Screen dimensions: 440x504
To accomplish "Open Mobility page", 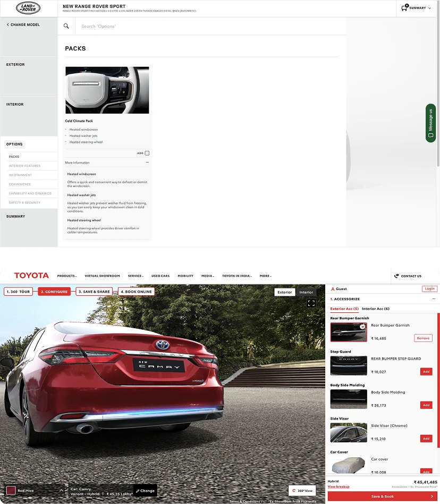I will [185, 276].
